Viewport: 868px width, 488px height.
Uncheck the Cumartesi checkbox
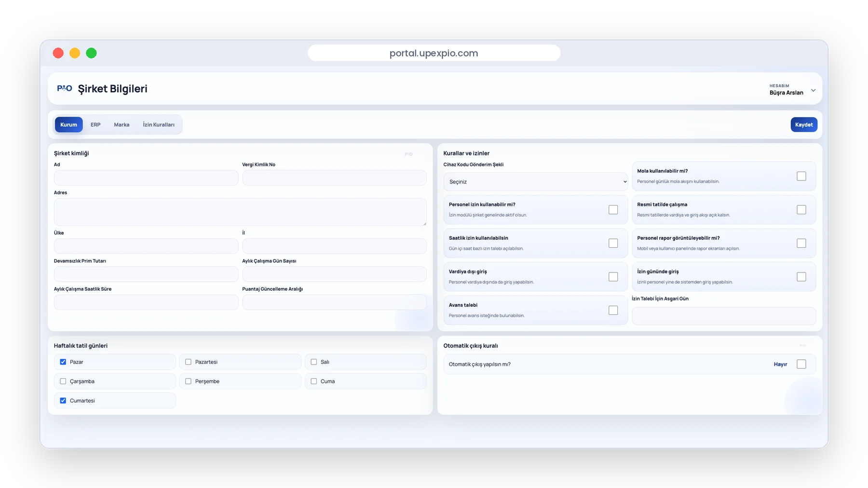(63, 400)
